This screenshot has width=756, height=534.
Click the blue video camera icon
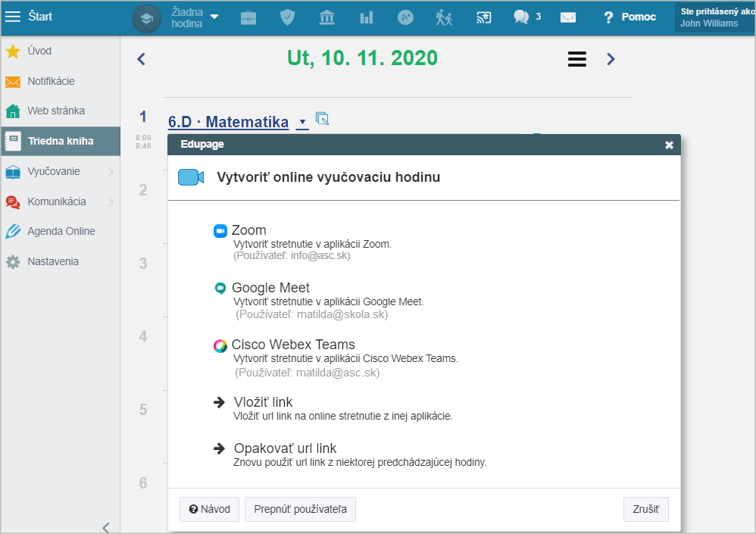coord(191,177)
